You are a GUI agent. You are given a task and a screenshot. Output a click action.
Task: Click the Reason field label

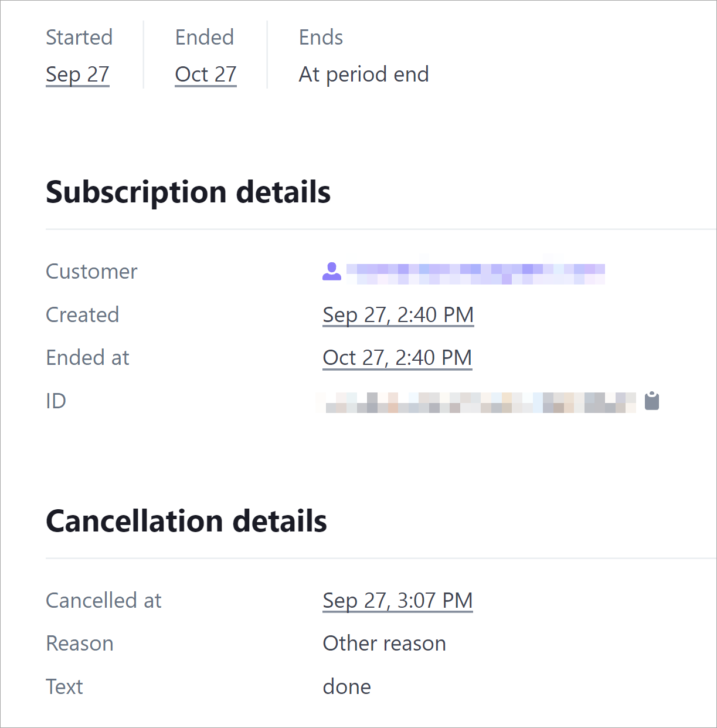(x=80, y=644)
